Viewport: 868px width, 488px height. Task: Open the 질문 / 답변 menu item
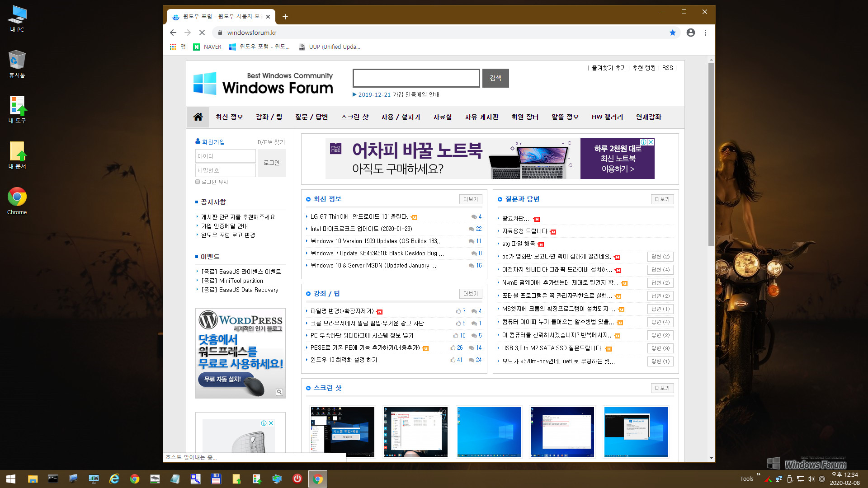(311, 117)
